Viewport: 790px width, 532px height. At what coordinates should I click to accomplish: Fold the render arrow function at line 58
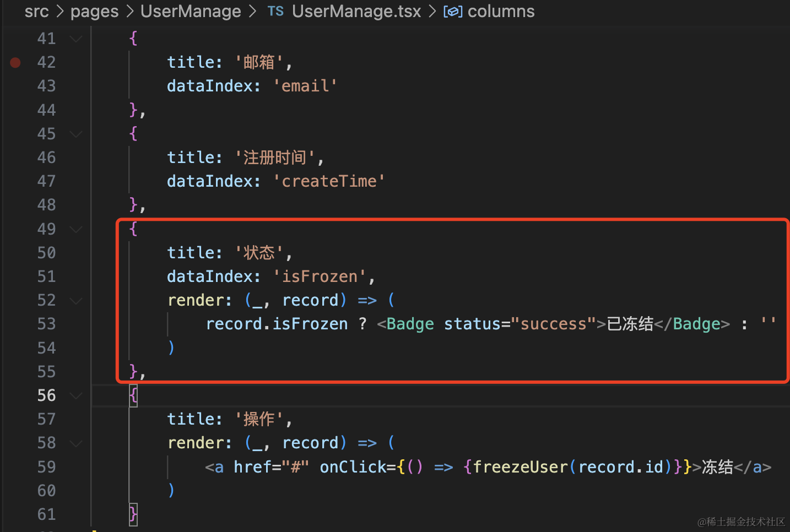(x=76, y=443)
